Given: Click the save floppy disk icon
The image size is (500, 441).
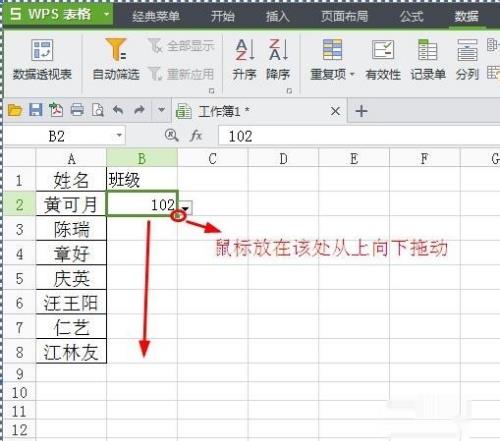Looking at the screenshot, I should coord(36,110).
